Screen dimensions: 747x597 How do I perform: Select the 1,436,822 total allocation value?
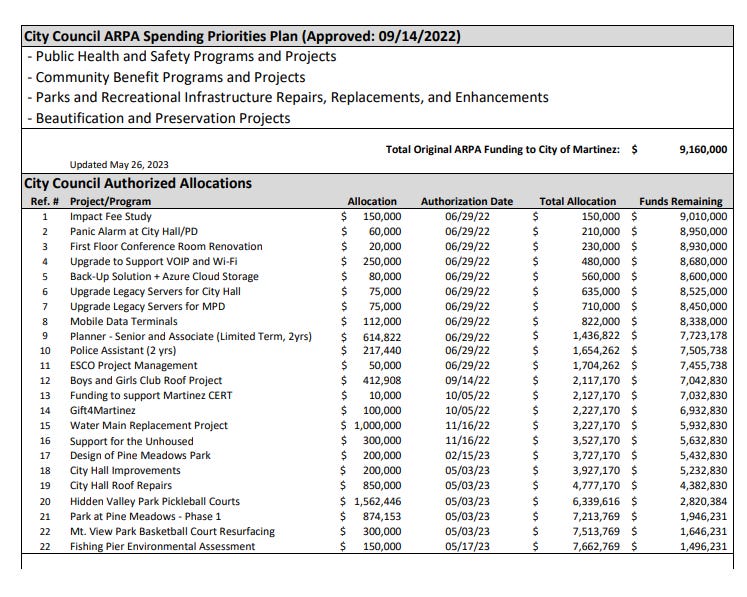click(596, 336)
